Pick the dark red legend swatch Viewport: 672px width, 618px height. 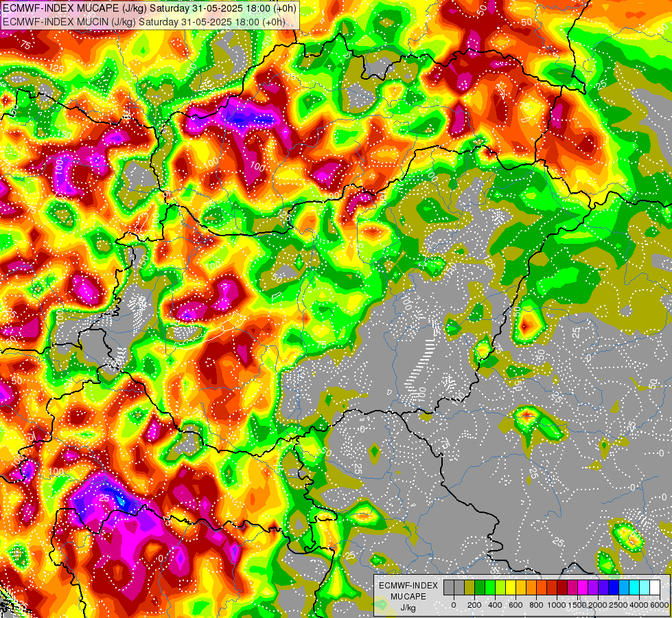click(562, 588)
